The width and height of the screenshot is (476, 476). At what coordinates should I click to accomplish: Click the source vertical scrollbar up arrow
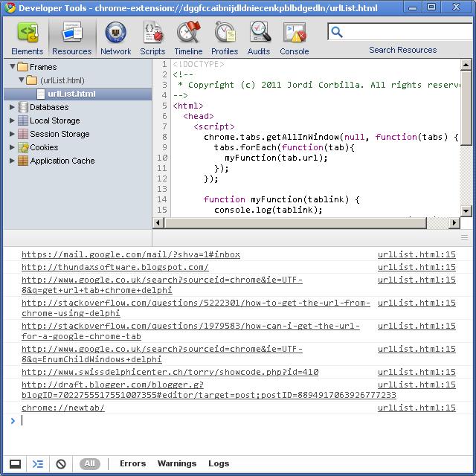[466, 65]
